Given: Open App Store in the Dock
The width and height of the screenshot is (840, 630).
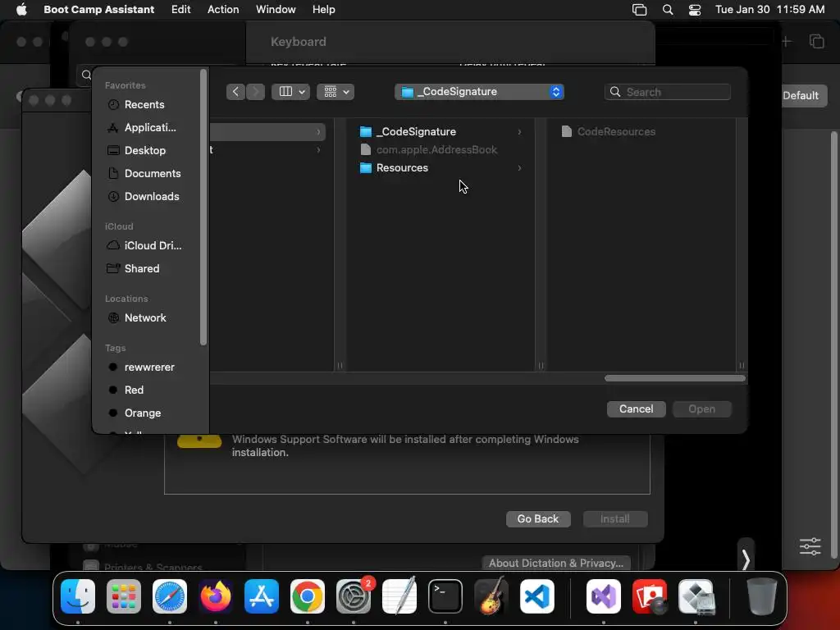Looking at the screenshot, I should (x=262, y=596).
